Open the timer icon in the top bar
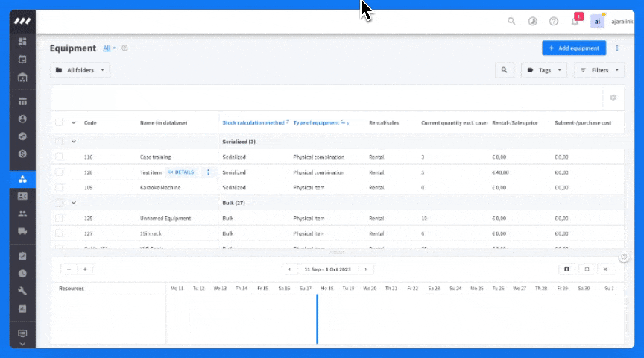This screenshot has height=358, width=644. tap(533, 21)
